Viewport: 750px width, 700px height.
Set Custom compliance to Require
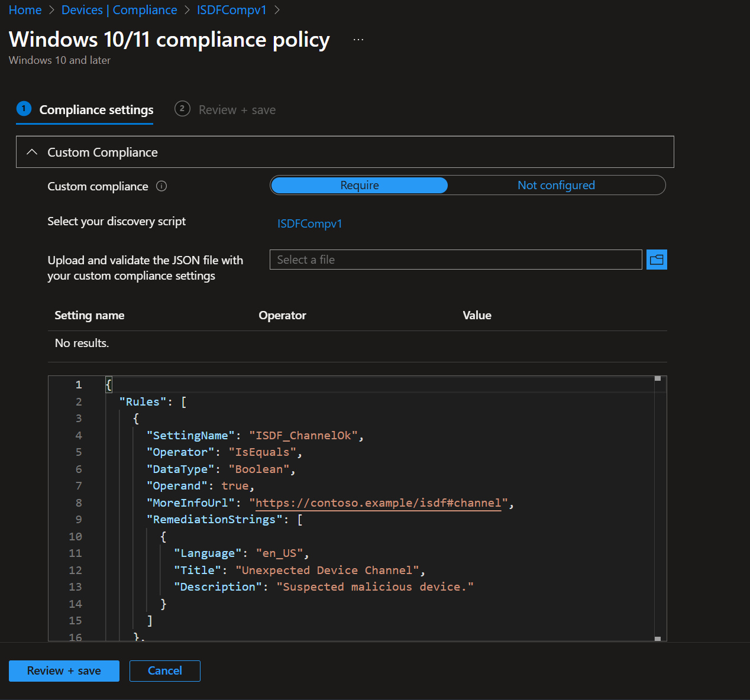[x=360, y=185]
